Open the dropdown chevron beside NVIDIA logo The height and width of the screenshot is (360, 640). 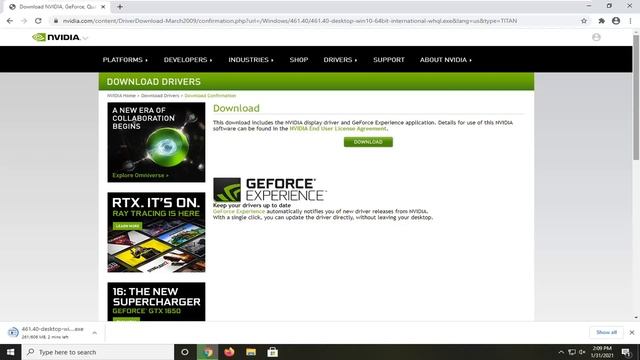[85, 38]
